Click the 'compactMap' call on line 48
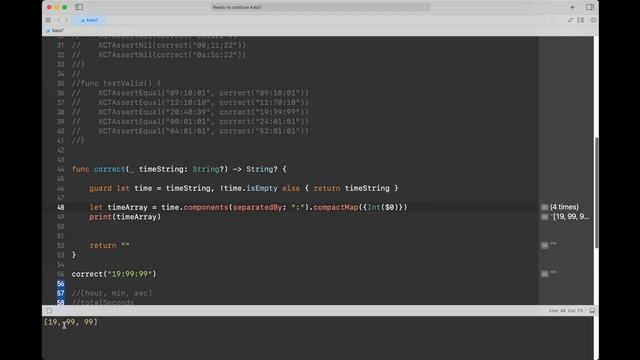The height and width of the screenshot is (360, 640). click(336, 207)
